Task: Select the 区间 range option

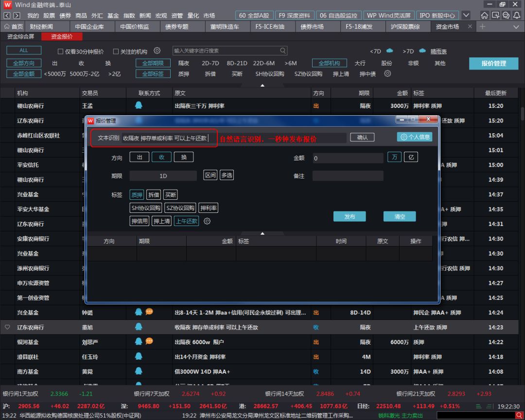Action: 210,175
